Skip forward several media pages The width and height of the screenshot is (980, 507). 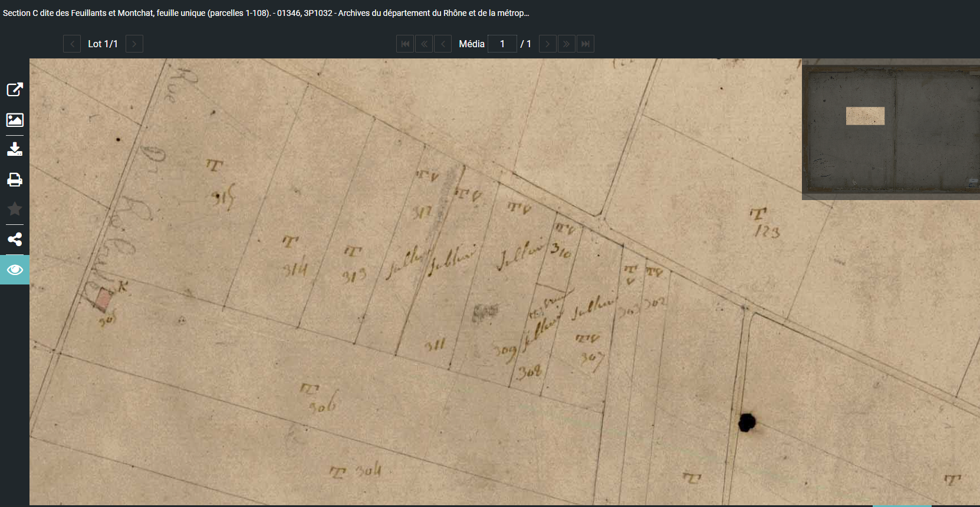coord(567,44)
